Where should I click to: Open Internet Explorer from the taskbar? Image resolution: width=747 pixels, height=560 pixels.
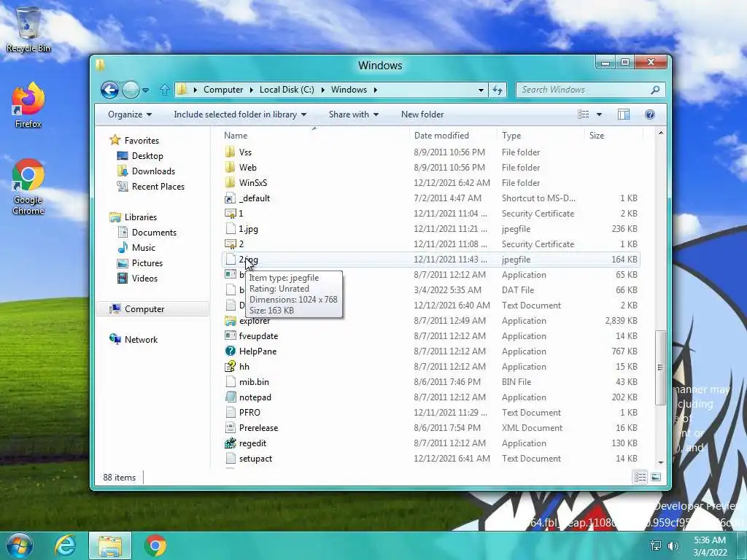pyautogui.click(x=65, y=545)
